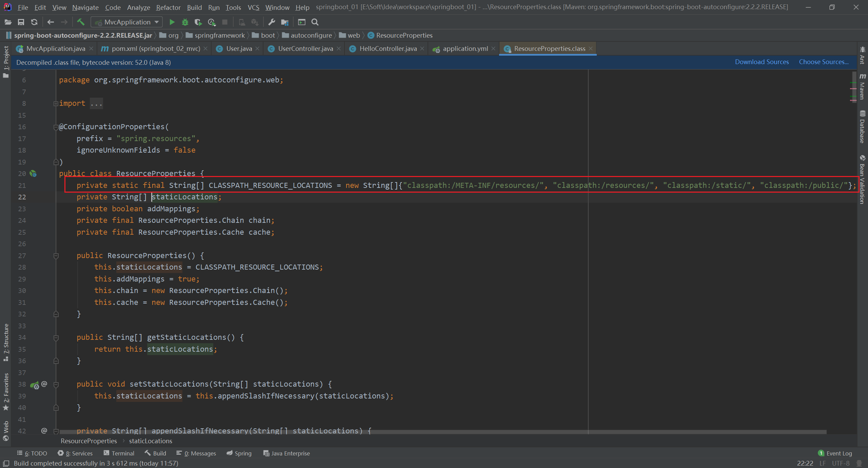Navigate forward with the right arrow icon
The image size is (868, 468).
point(64,22)
